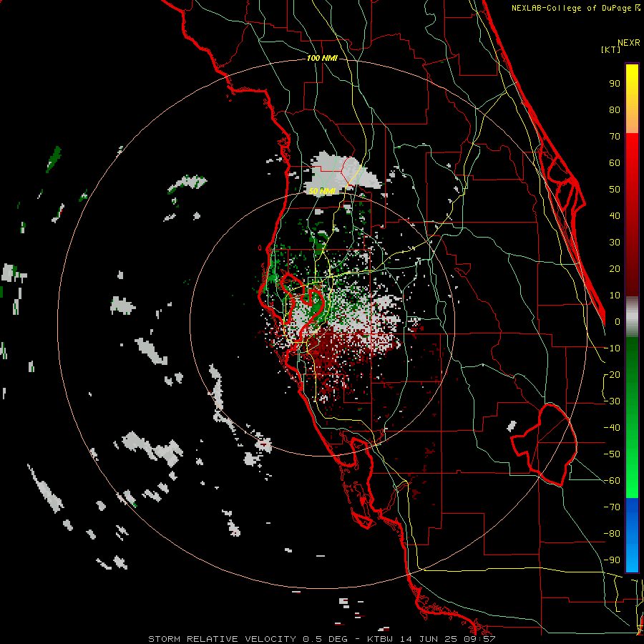
Task: Click the -10 value on velocity scale
Action: coord(613,348)
